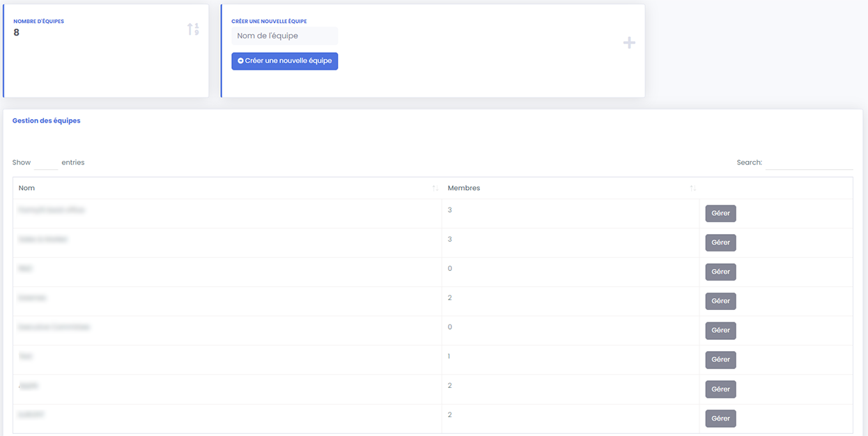Click Gérer in the first table row

pyautogui.click(x=720, y=214)
